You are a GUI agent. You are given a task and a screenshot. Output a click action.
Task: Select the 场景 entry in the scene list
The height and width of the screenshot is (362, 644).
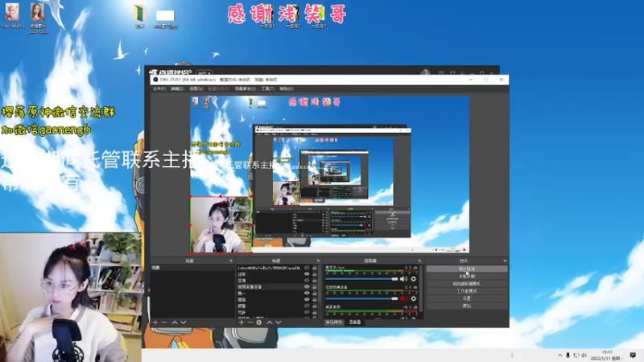coord(193,268)
